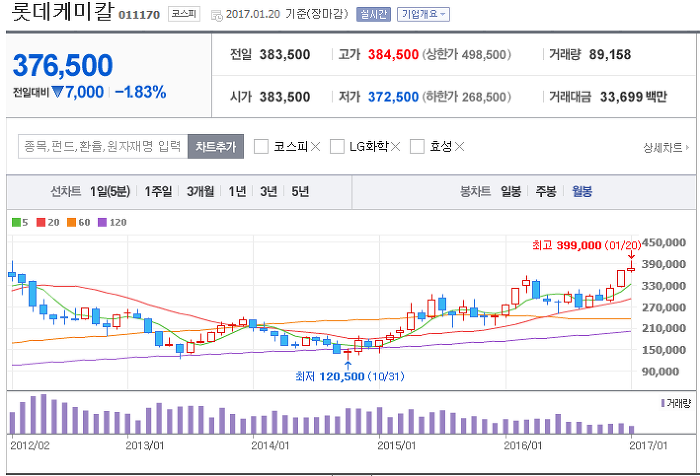
Task: Click the stock code 011170
Action: (139, 15)
